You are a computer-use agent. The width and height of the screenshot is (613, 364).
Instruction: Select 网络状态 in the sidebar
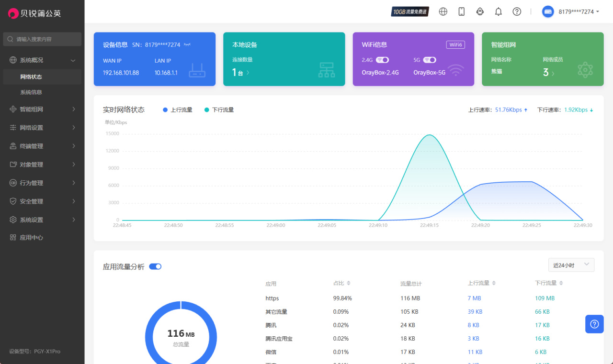point(42,77)
